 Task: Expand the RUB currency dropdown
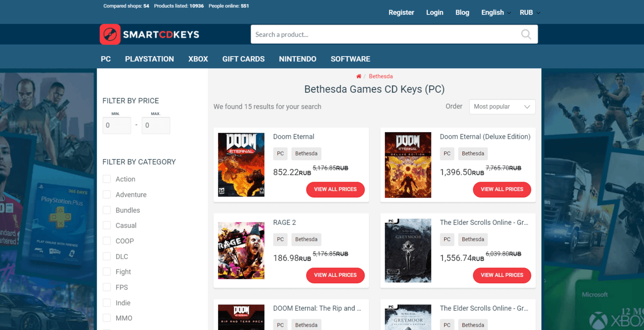(x=530, y=12)
